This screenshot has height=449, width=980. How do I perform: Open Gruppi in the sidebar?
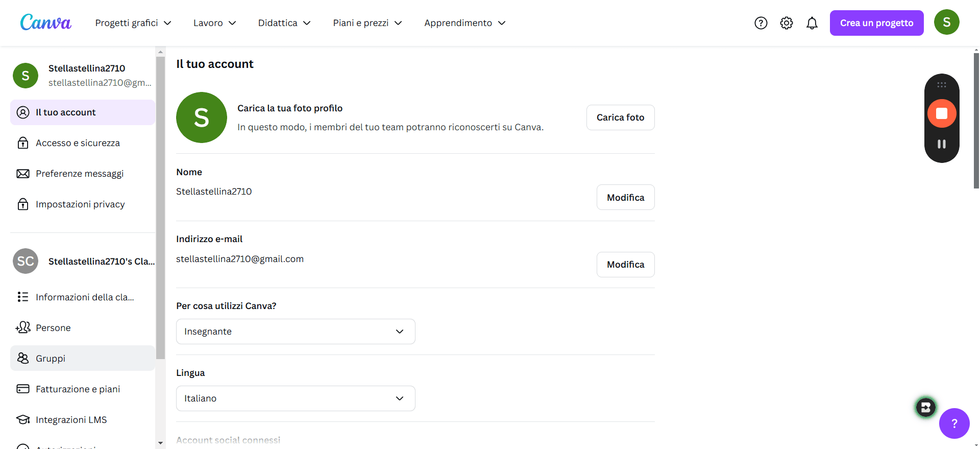pyautogui.click(x=83, y=358)
